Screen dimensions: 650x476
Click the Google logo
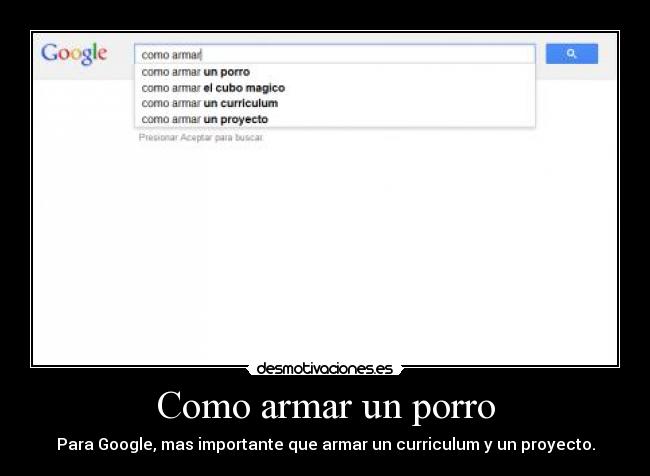click(x=74, y=54)
